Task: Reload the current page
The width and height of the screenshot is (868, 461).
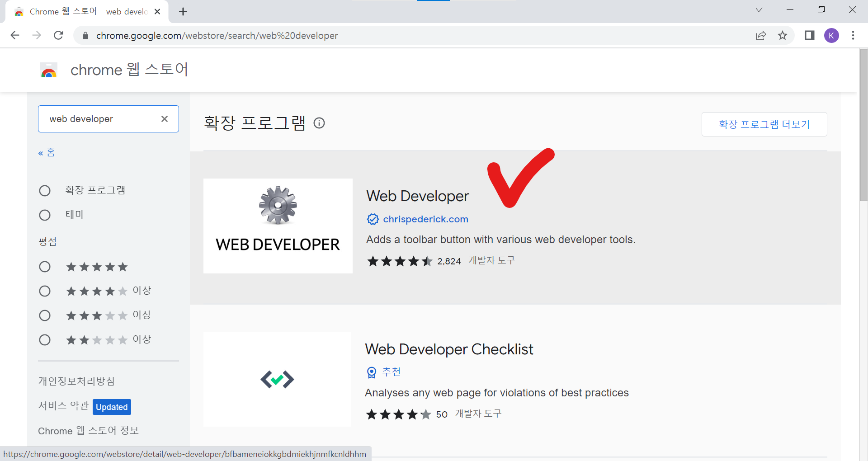Action: pyautogui.click(x=58, y=35)
